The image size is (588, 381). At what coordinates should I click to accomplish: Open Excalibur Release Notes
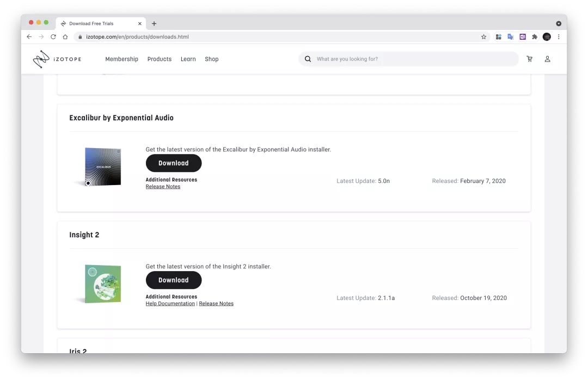point(163,187)
